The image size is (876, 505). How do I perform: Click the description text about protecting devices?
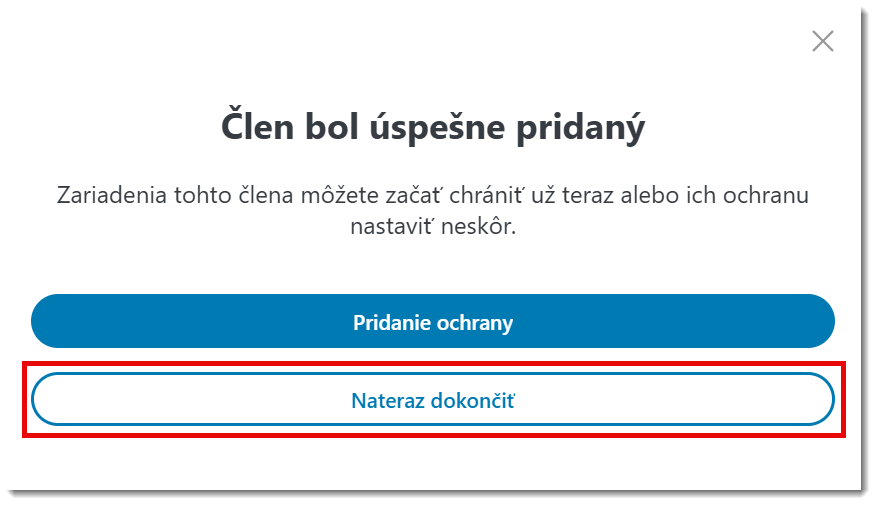pos(432,210)
